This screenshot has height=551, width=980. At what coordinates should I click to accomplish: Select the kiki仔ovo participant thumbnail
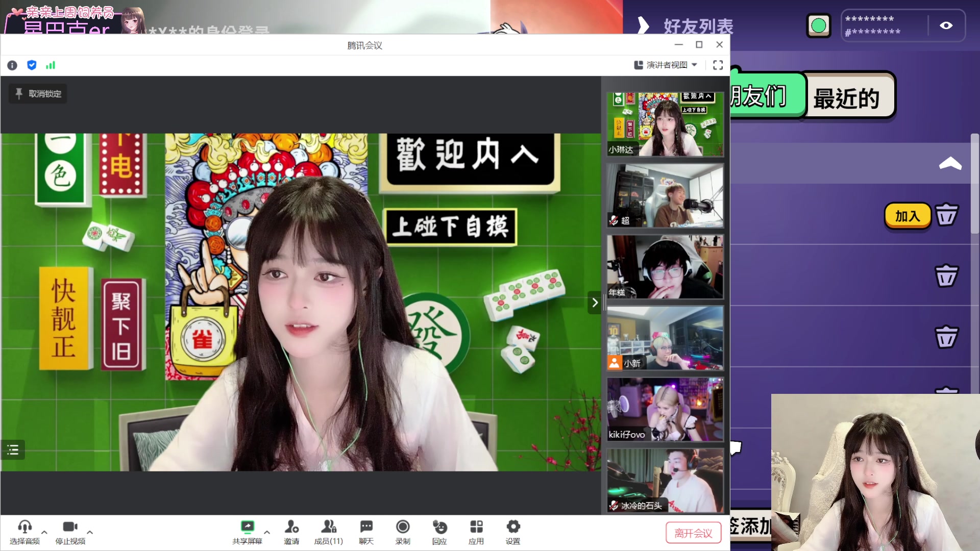[x=665, y=409]
